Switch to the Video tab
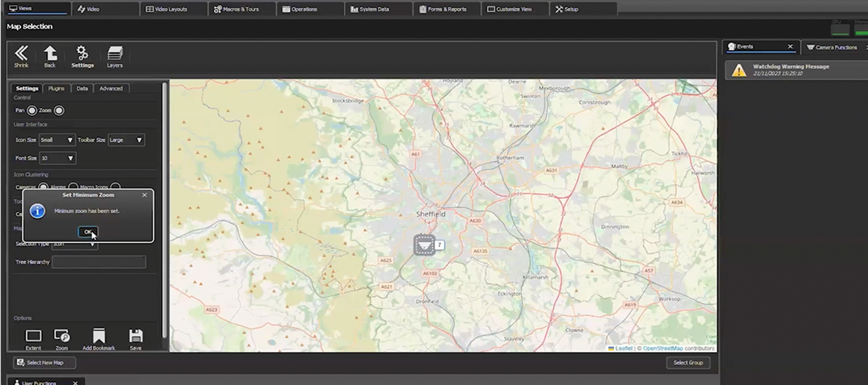This screenshot has height=385, width=868. 106,9
